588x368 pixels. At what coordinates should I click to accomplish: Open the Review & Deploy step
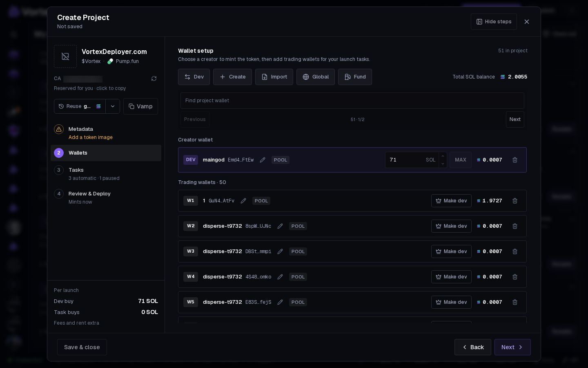106,197
